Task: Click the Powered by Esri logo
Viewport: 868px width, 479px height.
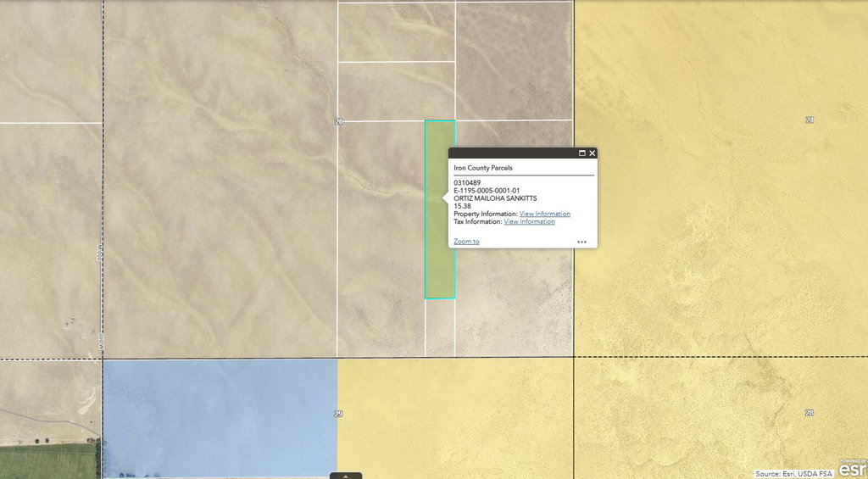Action: tap(853, 469)
